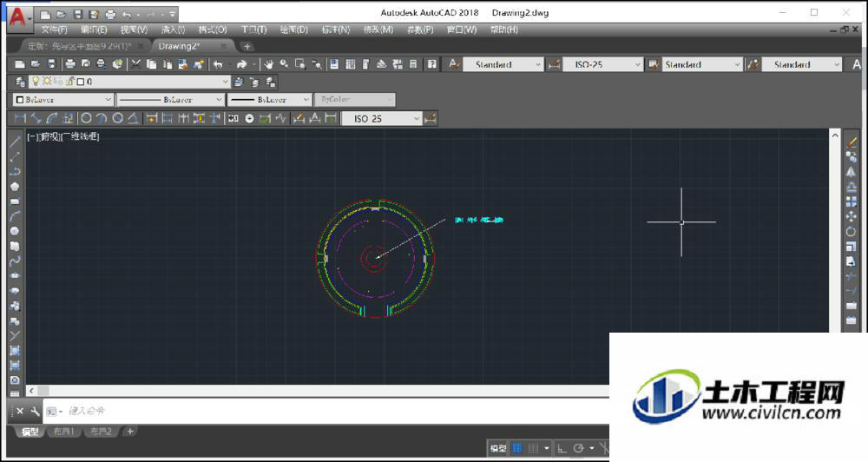Click the vertical scrollbar up arrow
Viewport: 868px width, 462px height.
click(x=835, y=135)
